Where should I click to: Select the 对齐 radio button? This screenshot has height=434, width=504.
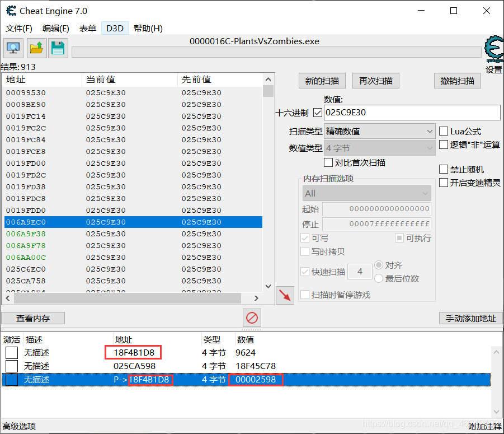coord(379,265)
